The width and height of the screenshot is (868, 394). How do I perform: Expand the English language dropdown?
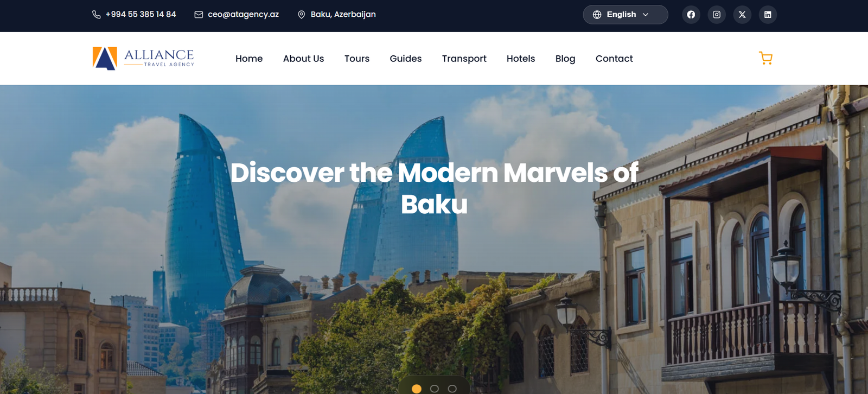[x=626, y=15]
